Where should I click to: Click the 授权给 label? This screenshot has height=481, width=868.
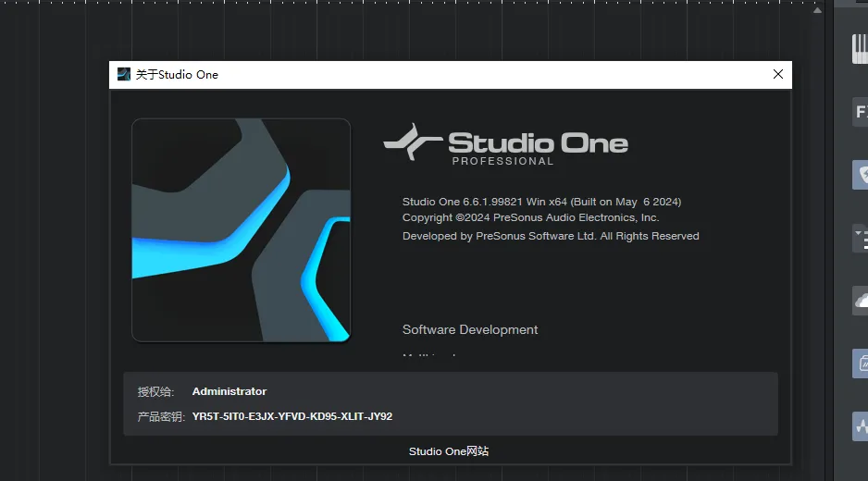[155, 392]
